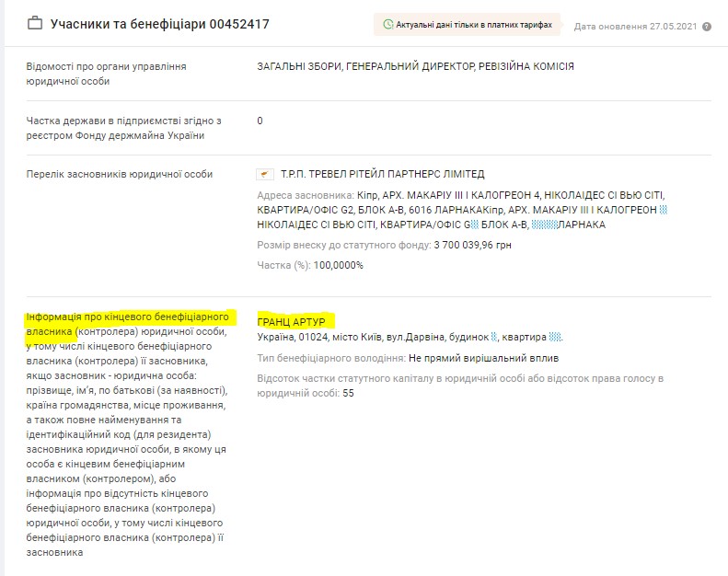
Task: Click the 'Учасники та бенефіціари 00452417' heading
Action: tap(159, 24)
